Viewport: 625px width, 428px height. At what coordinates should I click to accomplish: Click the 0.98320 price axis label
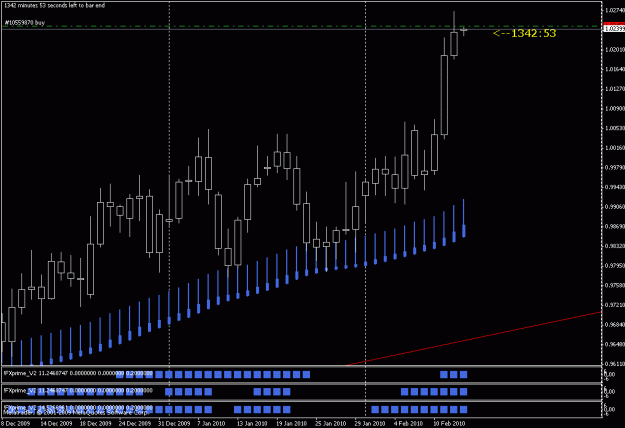tap(614, 246)
